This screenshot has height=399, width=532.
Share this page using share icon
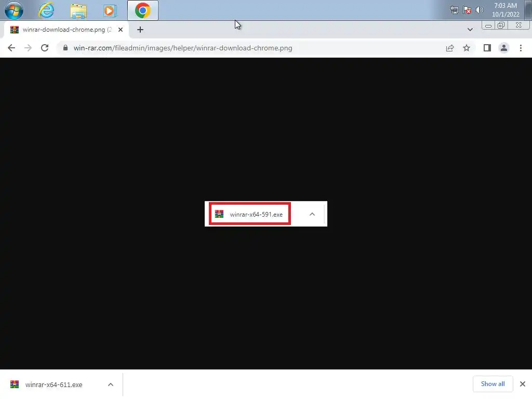[450, 48]
